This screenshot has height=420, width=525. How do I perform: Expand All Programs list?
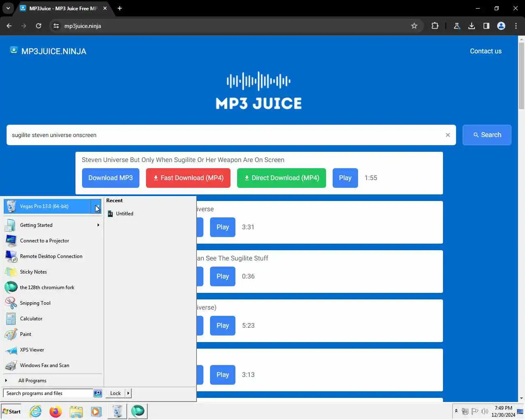click(52, 381)
